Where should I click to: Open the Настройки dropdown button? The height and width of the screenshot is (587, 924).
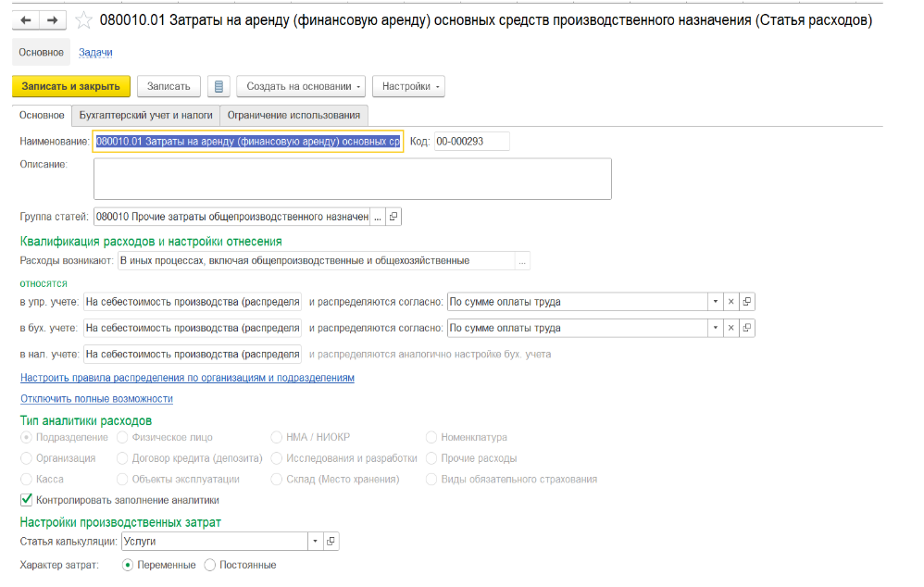click(x=408, y=86)
